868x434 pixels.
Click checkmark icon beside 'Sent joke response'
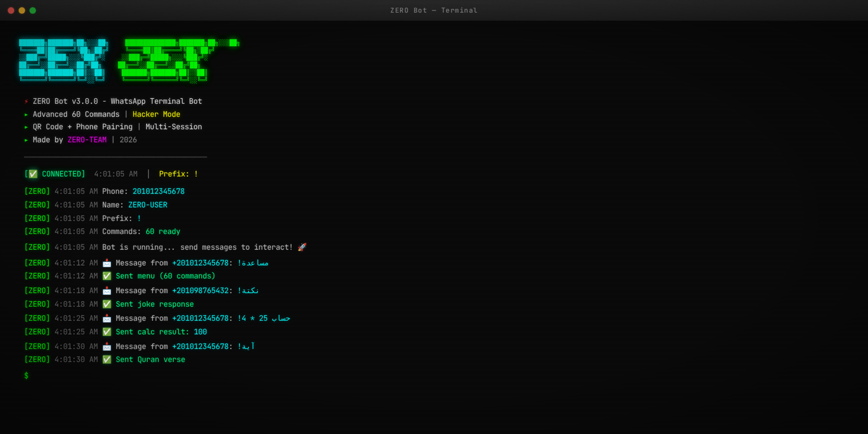[x=107, y=304]
